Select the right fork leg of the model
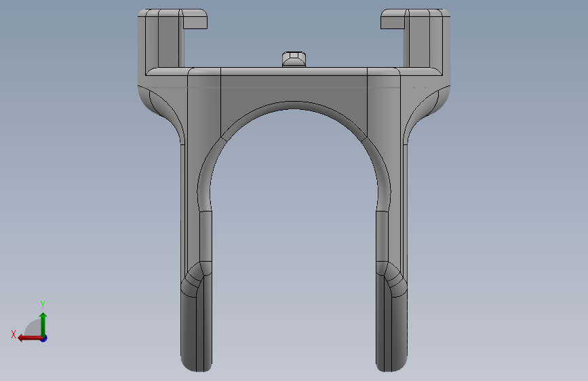This screenshot has height=381, width=588. [x=391, y=292]
